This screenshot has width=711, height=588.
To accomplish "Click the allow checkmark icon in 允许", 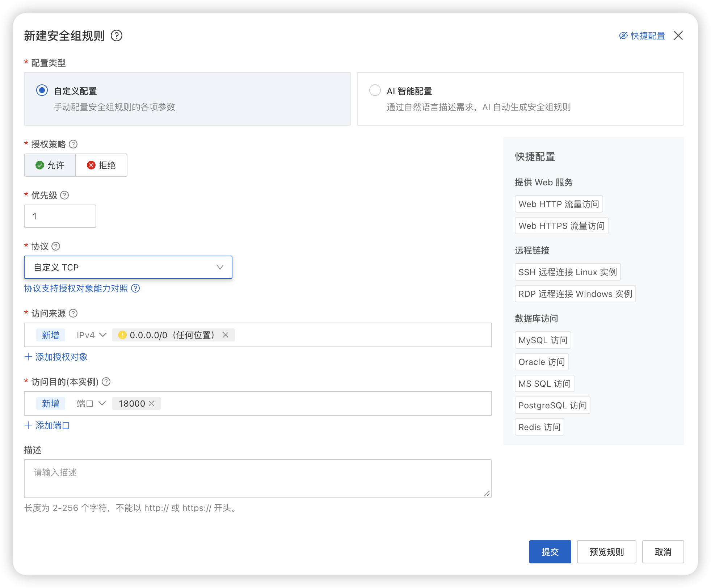I will (x=40, y=165).
